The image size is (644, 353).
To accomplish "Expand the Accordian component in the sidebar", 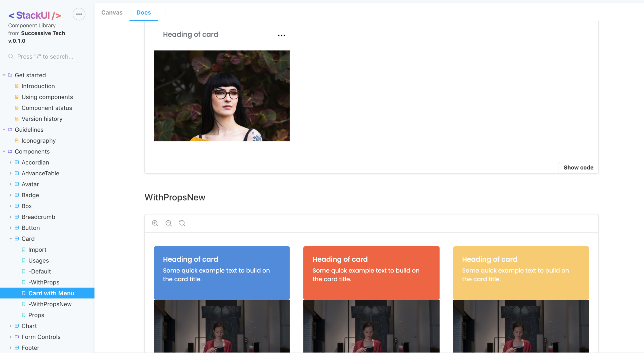I will 11,162.
